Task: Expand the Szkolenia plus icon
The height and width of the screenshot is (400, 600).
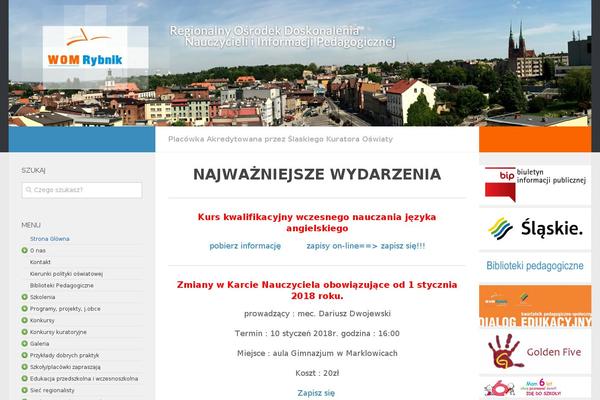Action: 24,297
